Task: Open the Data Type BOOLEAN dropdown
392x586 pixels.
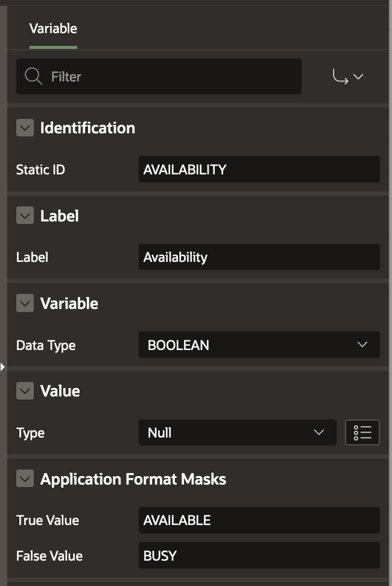Action: point(259,345)
